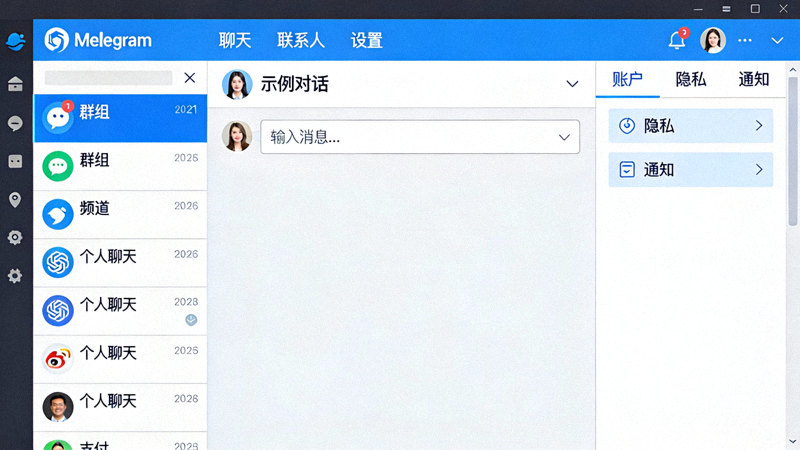Click the checkmark status icon under 2028
The image size is (800, 450).
(x=191, y=320)
